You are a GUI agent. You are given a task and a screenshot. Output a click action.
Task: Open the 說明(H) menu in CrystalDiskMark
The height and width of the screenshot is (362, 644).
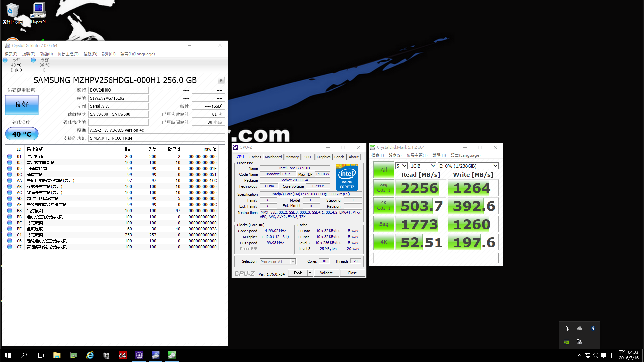coord(439,155)
